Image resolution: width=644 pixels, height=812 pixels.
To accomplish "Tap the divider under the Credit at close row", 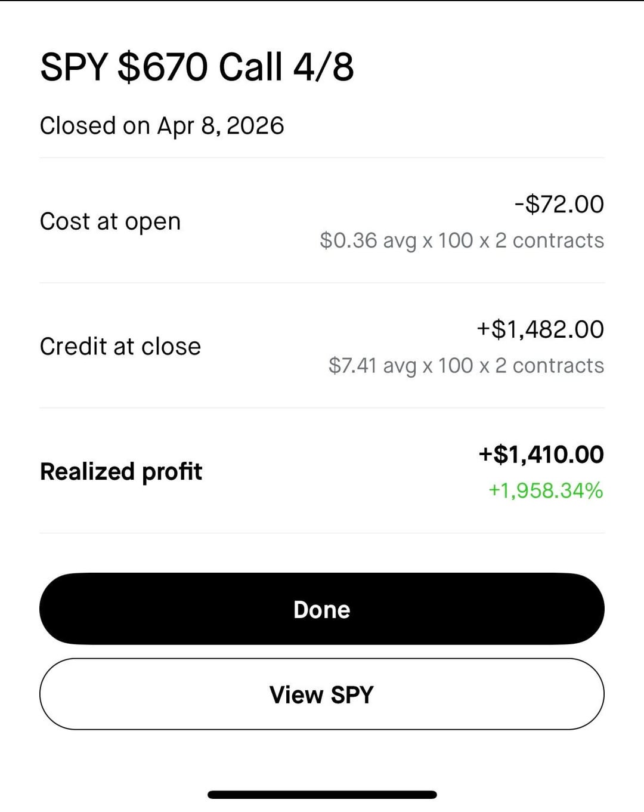I will tap(322, 408).
